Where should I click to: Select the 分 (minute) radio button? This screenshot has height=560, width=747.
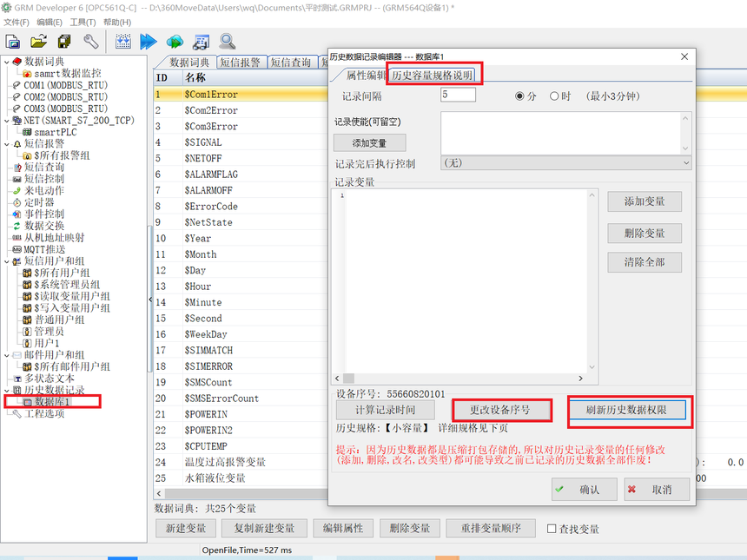(x=520, y=96)
